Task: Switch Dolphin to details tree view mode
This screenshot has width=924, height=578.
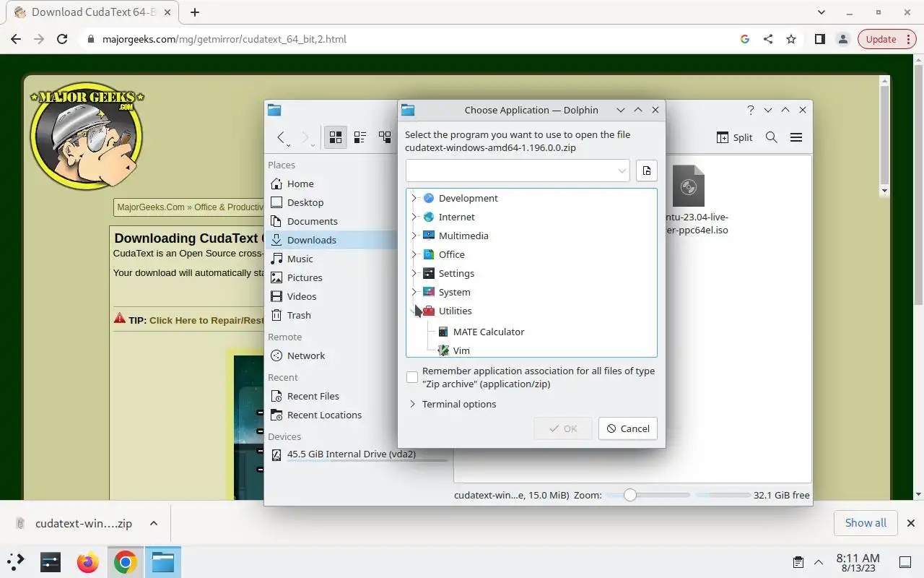Action: pos(385,137)
